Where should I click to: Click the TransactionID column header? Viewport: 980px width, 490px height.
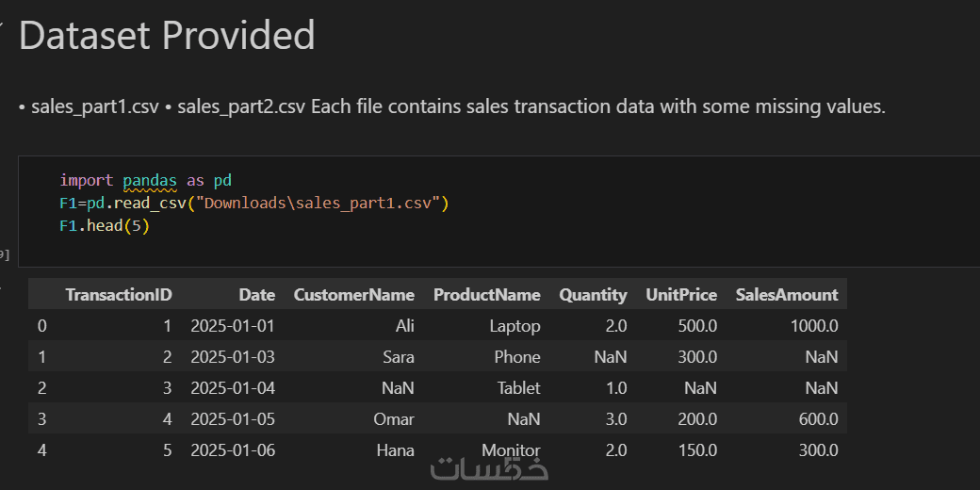pos(119,295)
